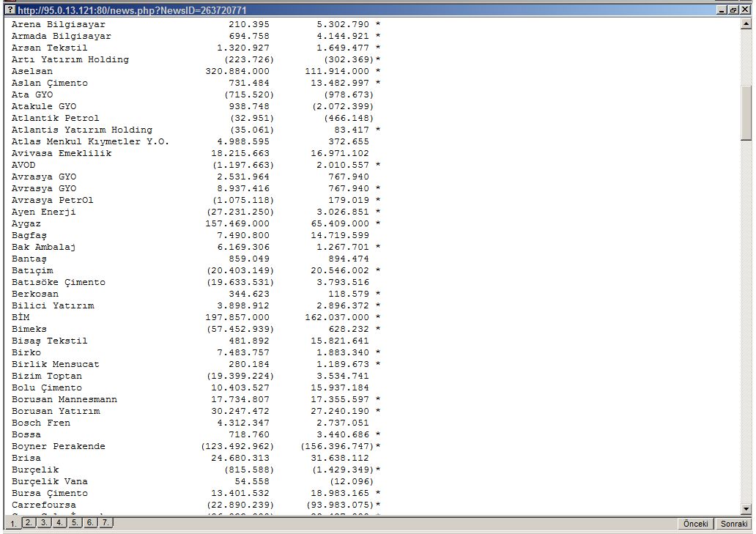Image resolution: width=756 pixels, height=534 pixels.
Task: Click the Avivasa Emeklilik name
Action: point(62,153)
